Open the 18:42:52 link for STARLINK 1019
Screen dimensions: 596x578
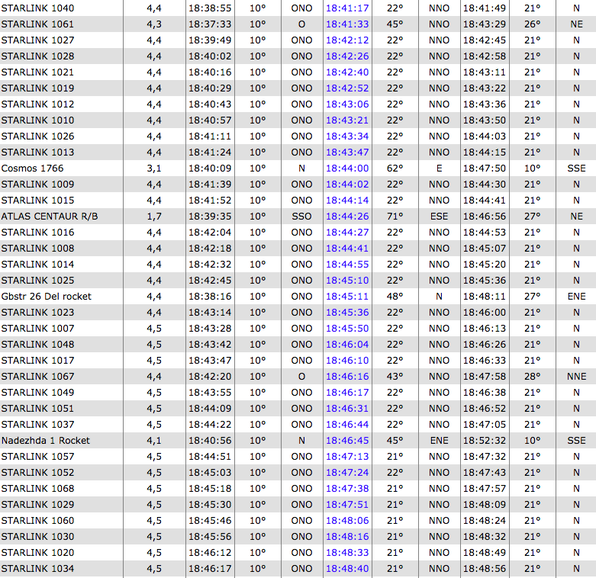(x=347, y=88)
